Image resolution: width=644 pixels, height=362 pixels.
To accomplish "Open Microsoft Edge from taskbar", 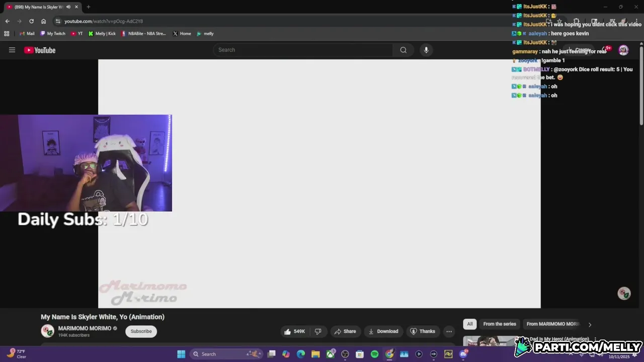I will [301, 354].
